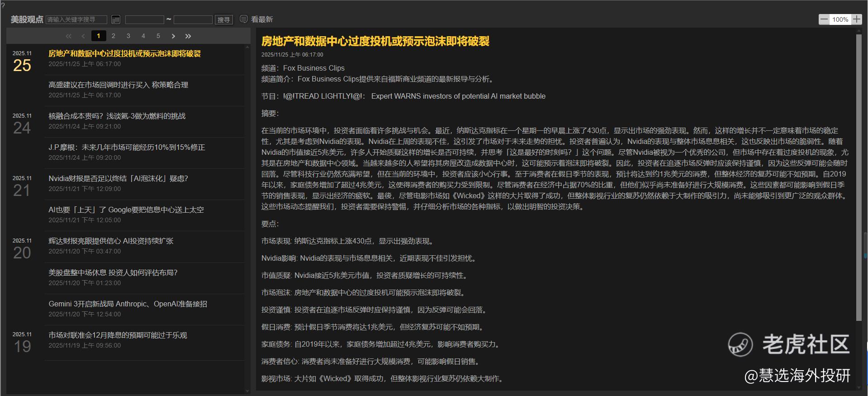868x396 pixels.
Task: Click the 频道: Fox Business Clips line
Action: 303,68
